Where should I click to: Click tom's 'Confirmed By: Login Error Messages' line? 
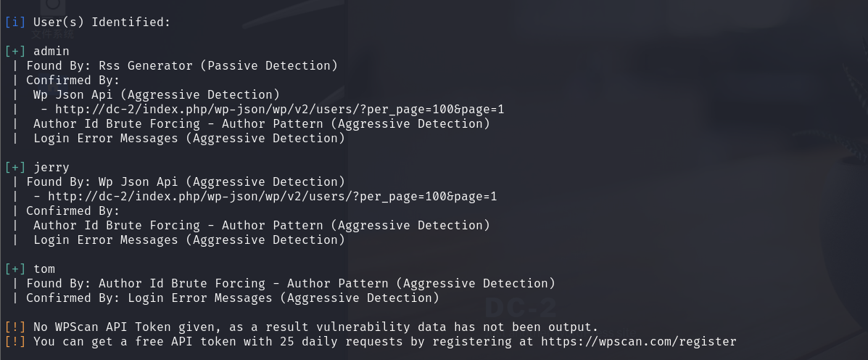[233, 298]
